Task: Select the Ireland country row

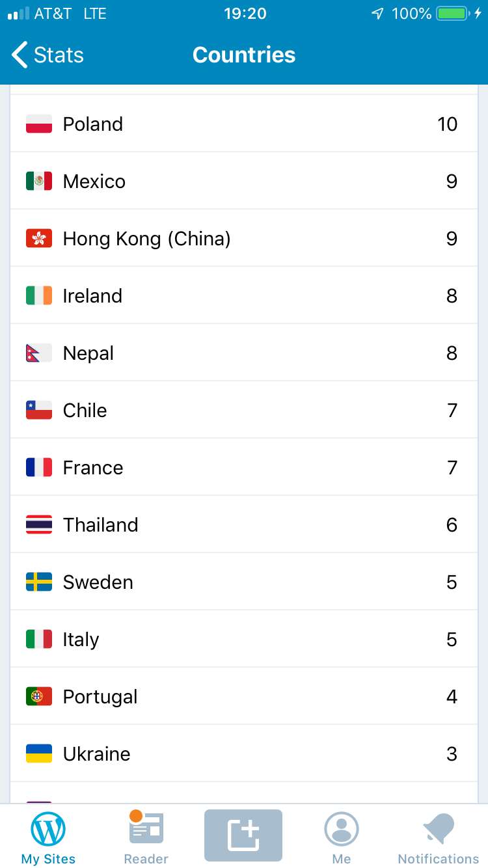Action: click(244, 296)
